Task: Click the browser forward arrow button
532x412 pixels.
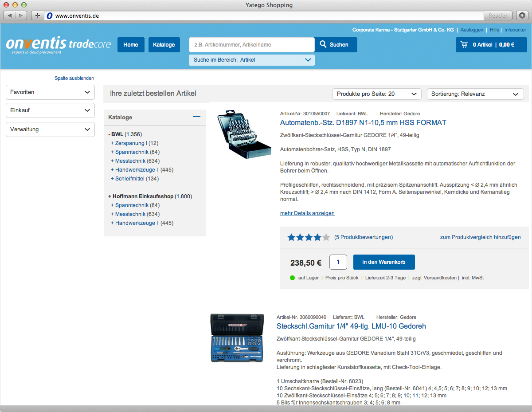Action: point(21,16)
